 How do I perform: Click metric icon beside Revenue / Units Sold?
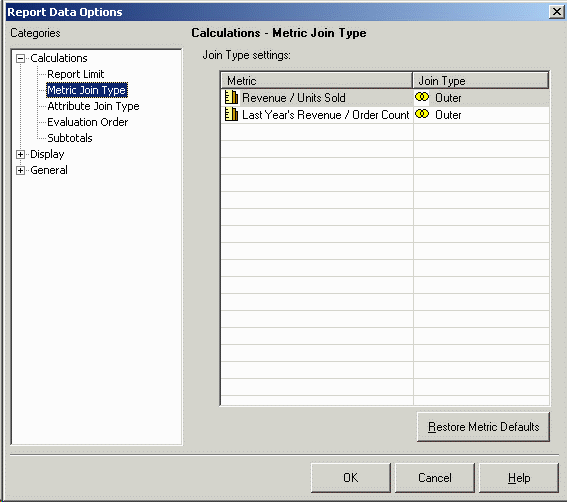(x=231, y=97)
